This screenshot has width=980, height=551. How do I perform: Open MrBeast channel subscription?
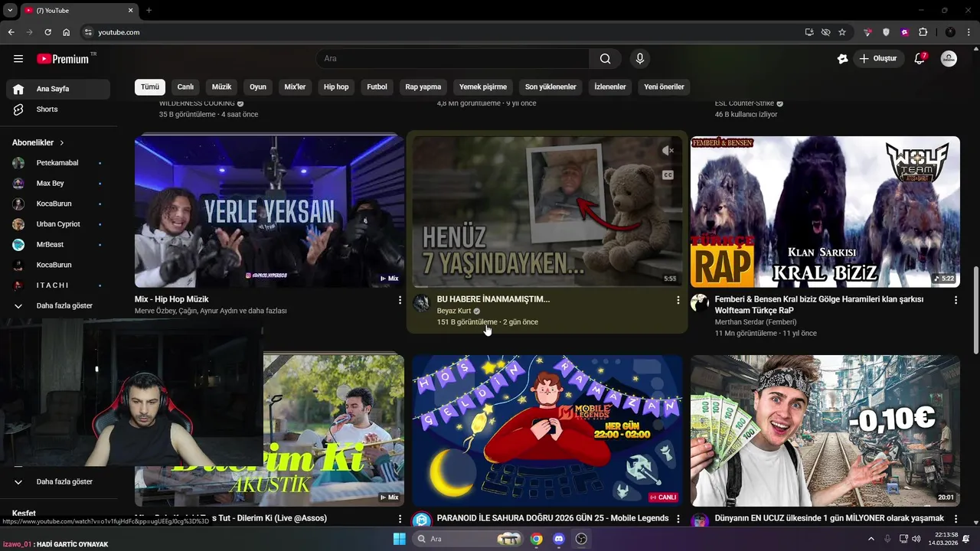tap(58, 245)
